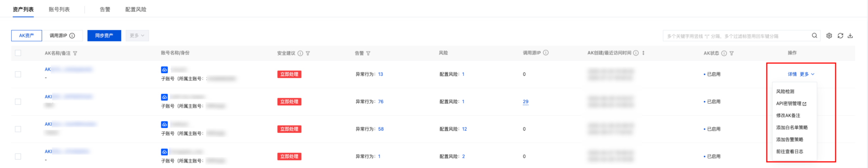This screenshot has width=868, height=168.
Task: Expand the gray 更多 dropdown beside 同步资产
Action: coord(137,36)
